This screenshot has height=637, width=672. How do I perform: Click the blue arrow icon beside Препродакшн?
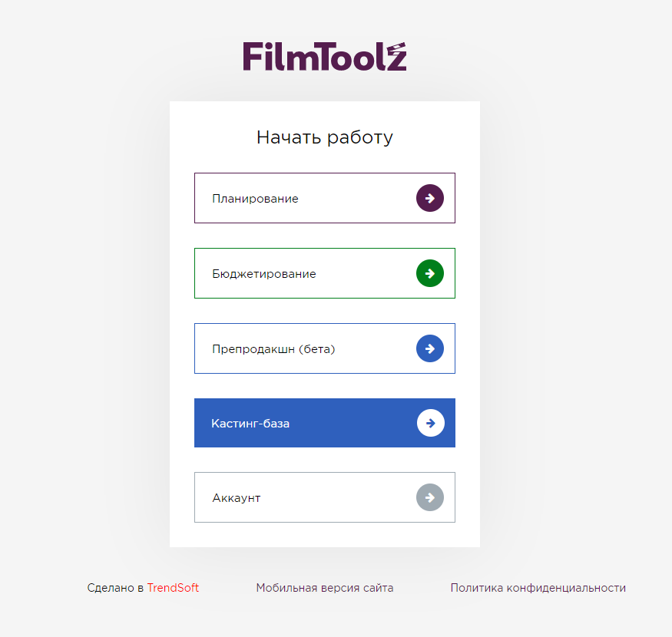coord(430,348)
